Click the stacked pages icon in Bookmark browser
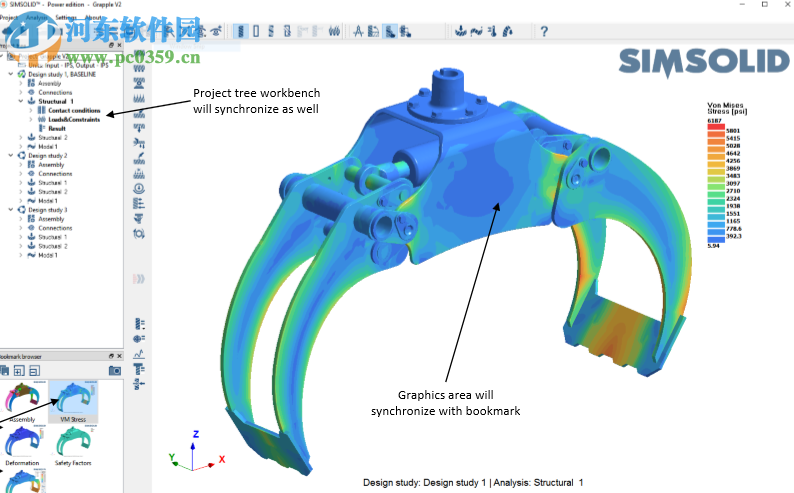This screenshot has width=794, height=493. [x=5, y=371]
